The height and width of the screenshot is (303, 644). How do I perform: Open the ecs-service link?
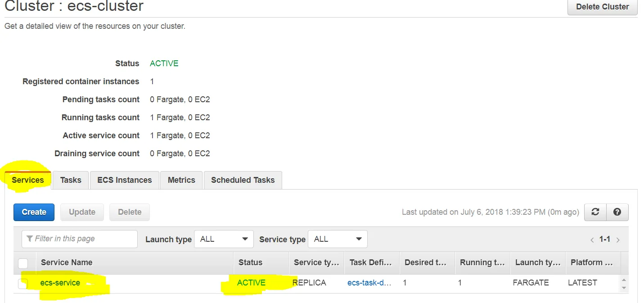click(x=60, y=283)
